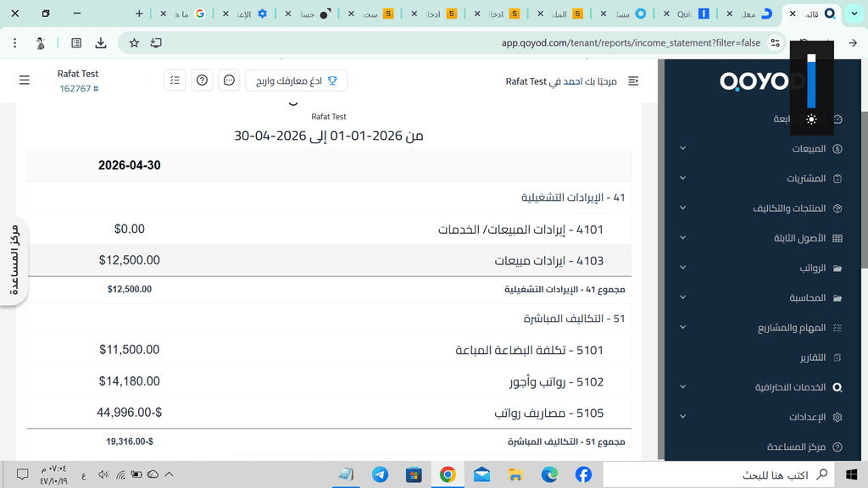Expand the المهام والمشاريع chevron
Image resolution: width=868 pixels, height=488 pixels.
tap(682, 328)
